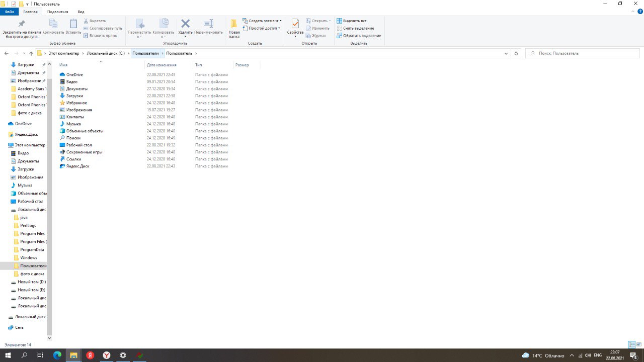Viewport: 644px width, 362px height.
Task: Click Локальный диск (C:) in breadcrumb
Action: [106, 53]
